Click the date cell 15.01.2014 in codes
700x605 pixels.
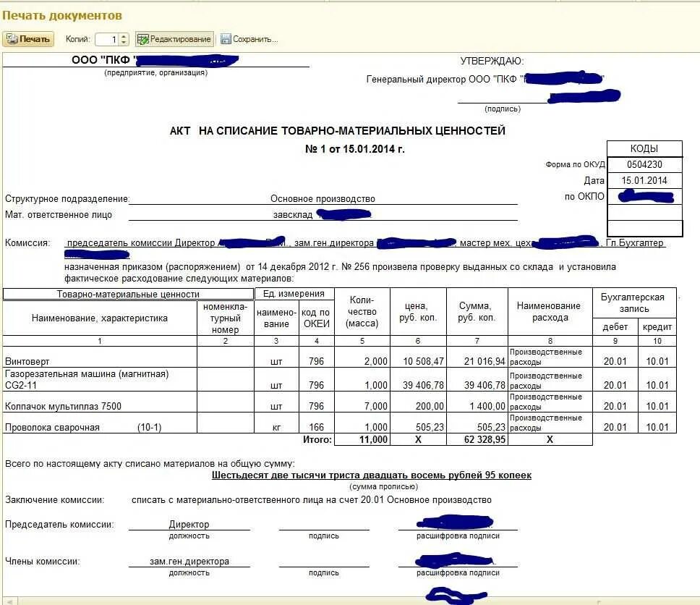(644, 180)
